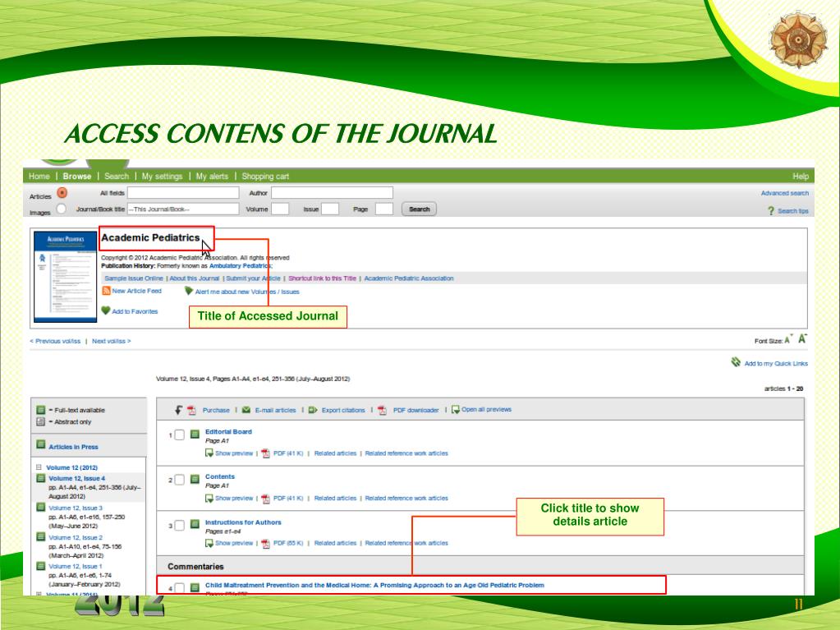Open the Child Maltreatment Prevention article title
This screenshot has width=840, height=630.
point(374,586)
